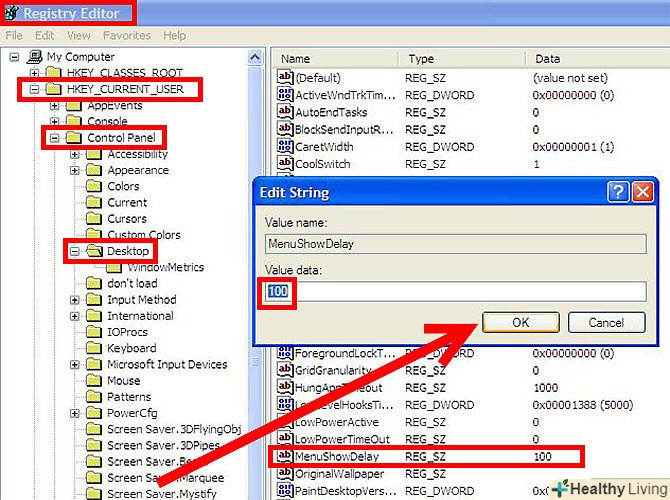670x500 pixels.
Task: Expand the PowerCfg key
Action: [75, 413]
